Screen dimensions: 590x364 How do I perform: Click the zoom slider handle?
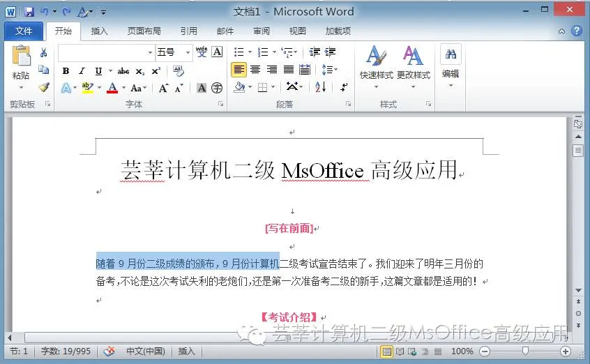click(x=525, y=351)
